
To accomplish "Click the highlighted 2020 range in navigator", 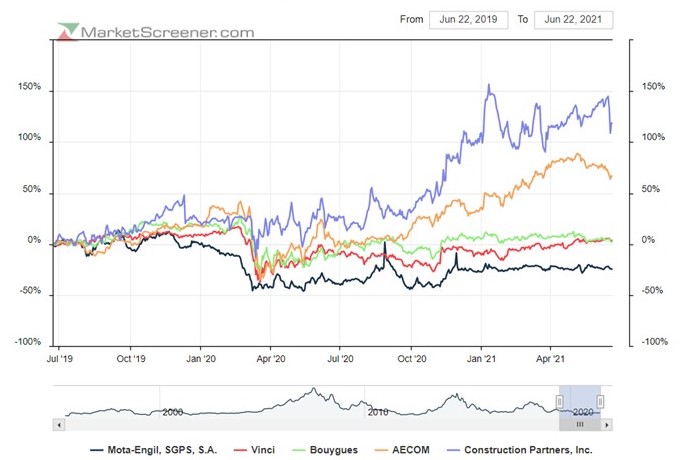I will [x=580, y=402].
